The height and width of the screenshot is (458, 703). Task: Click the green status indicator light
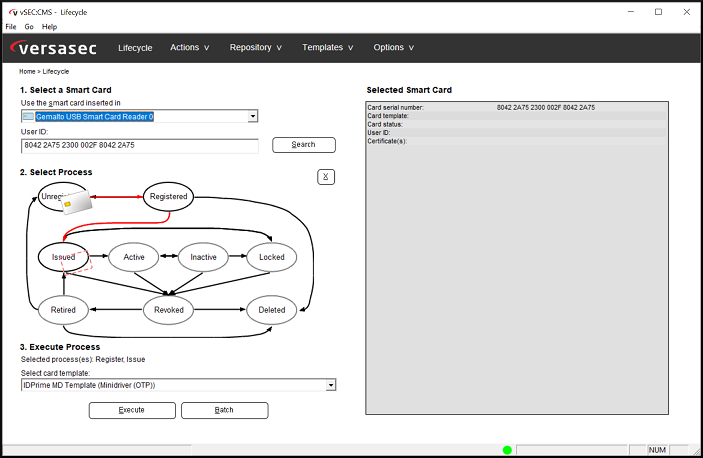click(x=507, y=450)
